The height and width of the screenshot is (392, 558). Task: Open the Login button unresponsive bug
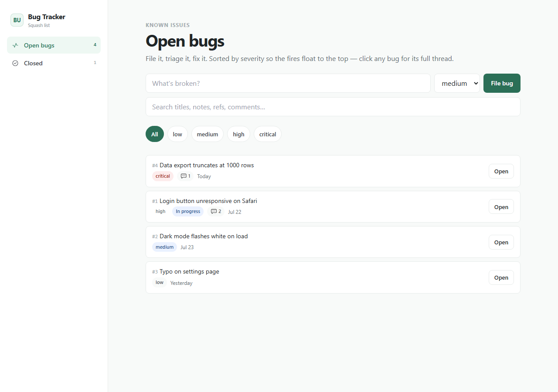coord(501,207)
